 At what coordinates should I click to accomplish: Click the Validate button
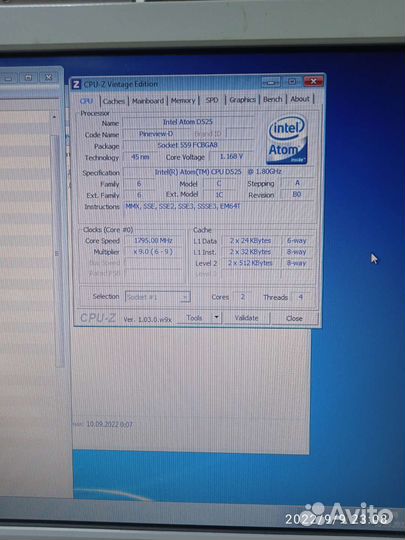(246, 318)
